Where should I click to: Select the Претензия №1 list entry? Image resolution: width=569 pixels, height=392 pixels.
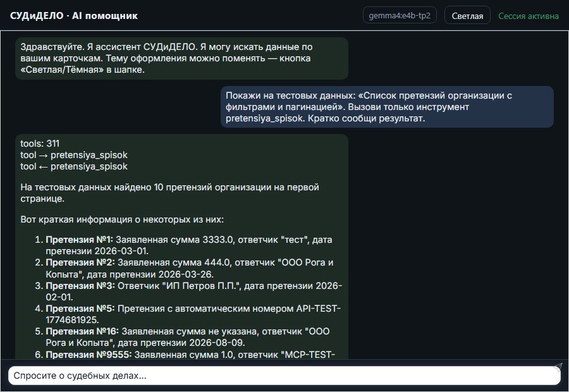[x=188, y=245]
